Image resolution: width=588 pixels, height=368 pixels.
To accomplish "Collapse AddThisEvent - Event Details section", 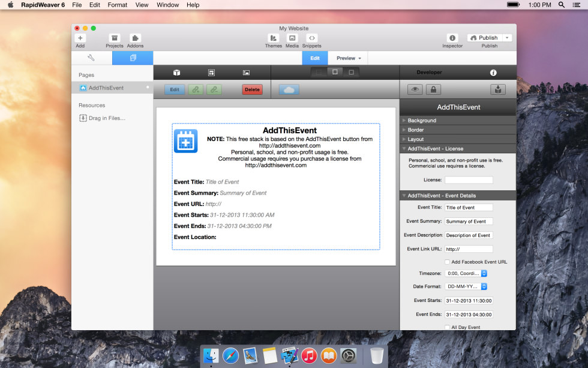I will pos(458,196).
